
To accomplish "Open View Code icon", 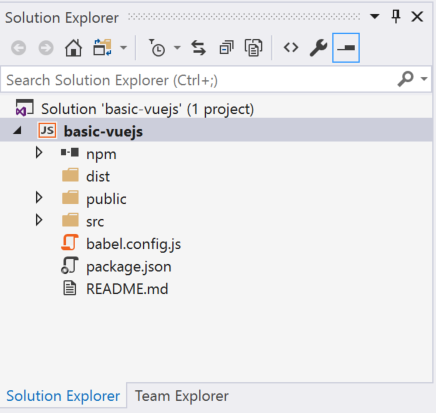I will click(291, 48).
